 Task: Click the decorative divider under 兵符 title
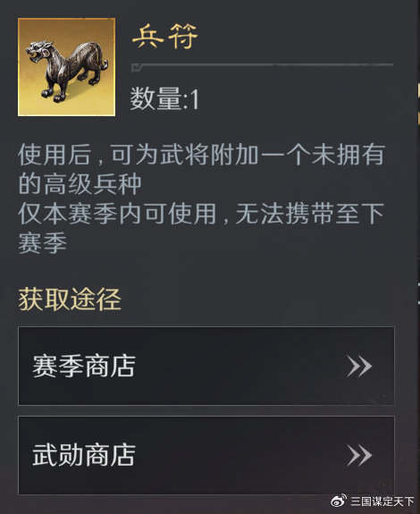point(262,66)
